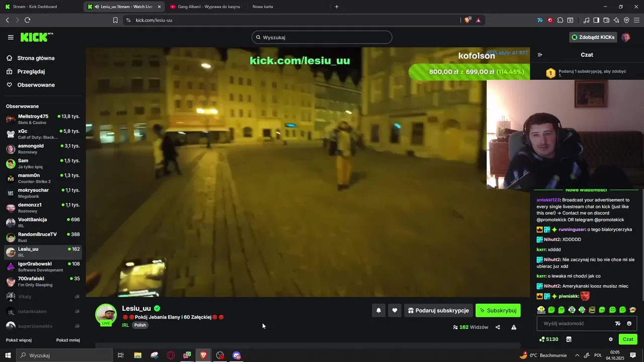The image size is (644, 362).
Task: Open the Brave Wallet icon
Action: pos(606,20)
